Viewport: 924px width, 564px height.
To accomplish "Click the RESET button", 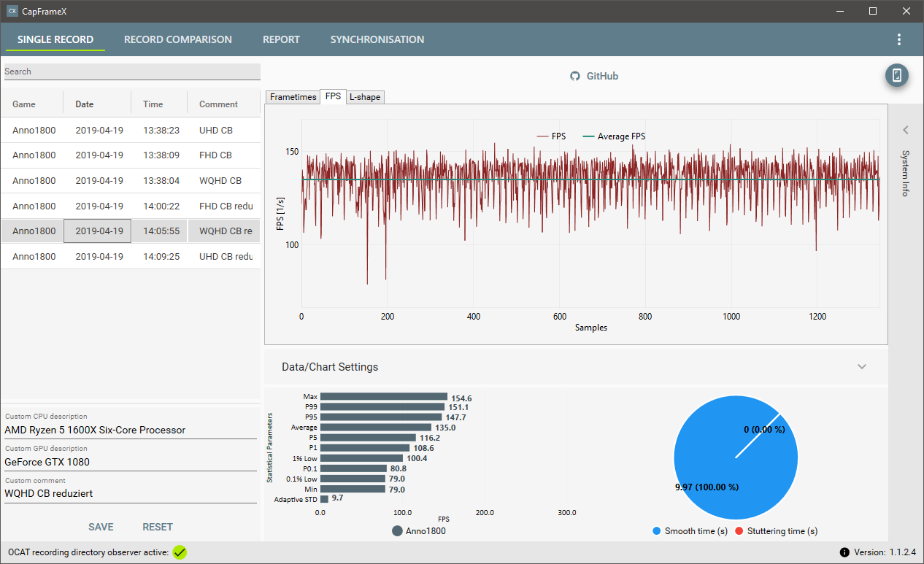I will coord(158,527).
